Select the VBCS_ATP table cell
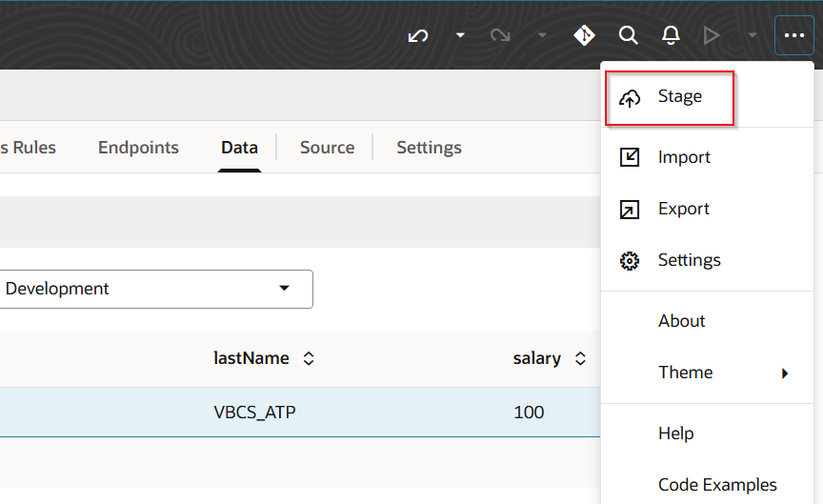This screenshot has width=823, height=504. tap(254, 413)
